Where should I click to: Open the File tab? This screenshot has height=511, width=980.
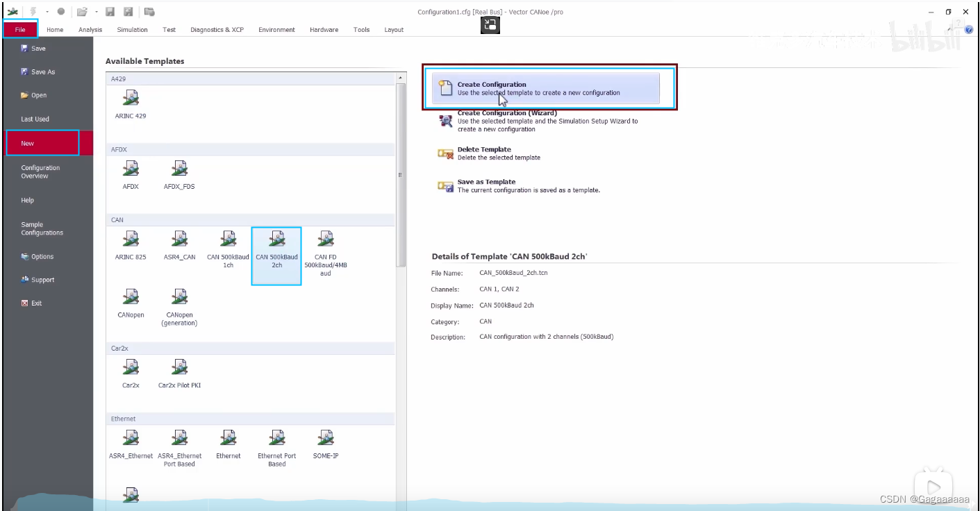[x=20, y=29]
